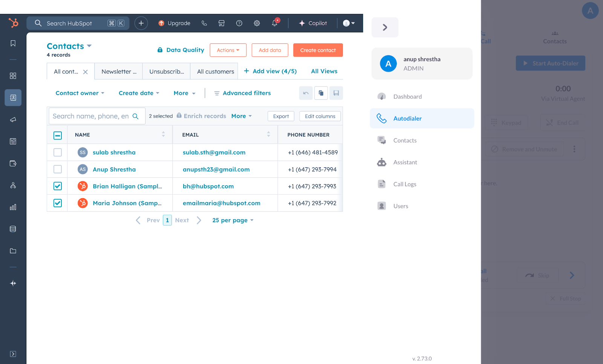Open Assistant in side panel menu

coord(422,162)
